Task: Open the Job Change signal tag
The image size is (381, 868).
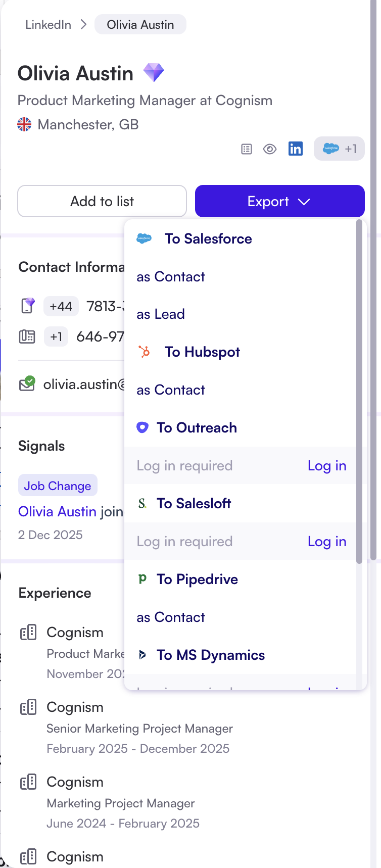Action: click(x=58, y=486)
